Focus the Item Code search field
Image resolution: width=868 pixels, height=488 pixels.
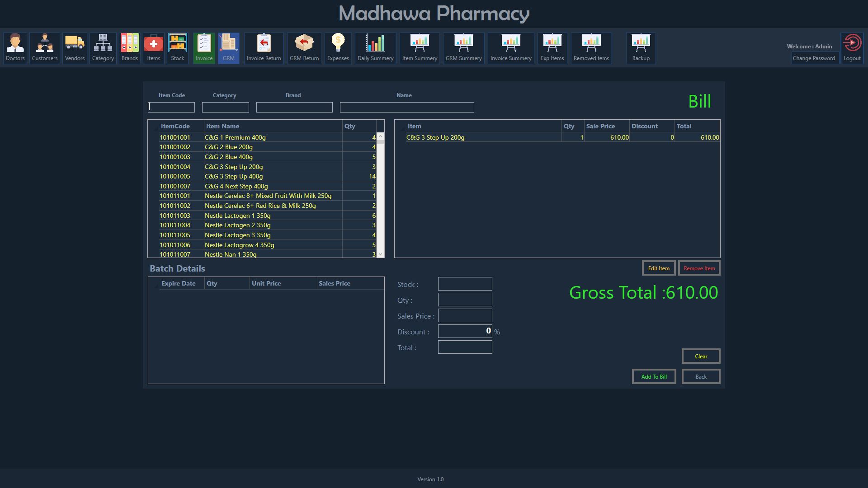point(171,107)
